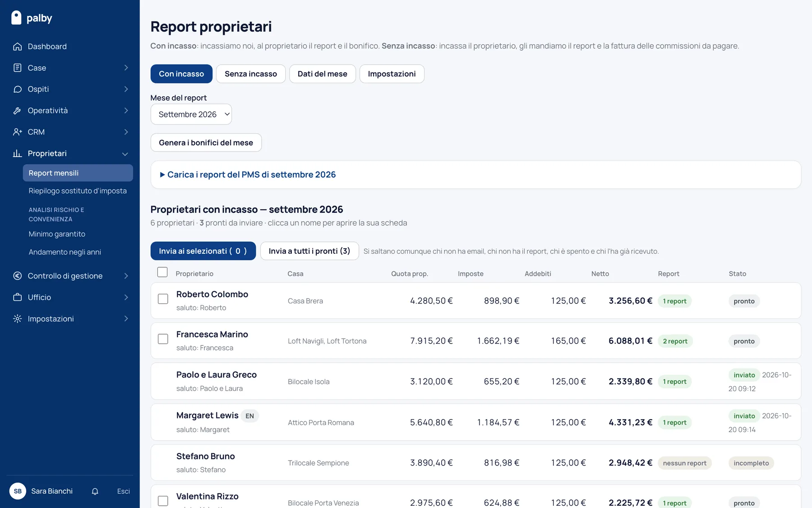Image resolution: width=812 pixels, height=508 pixels.
Task: Open notifications bell icon
Action: coord(95,491)
